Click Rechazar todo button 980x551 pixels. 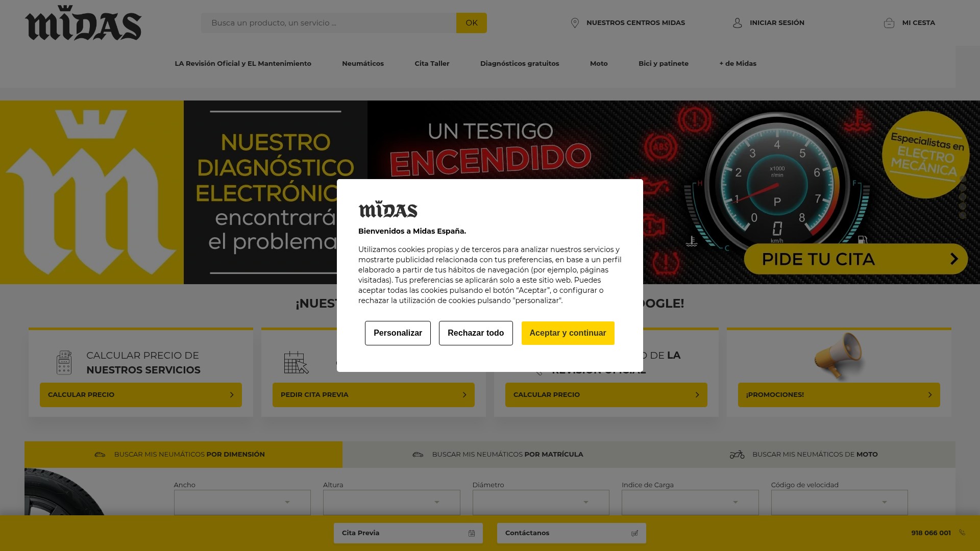476,333
